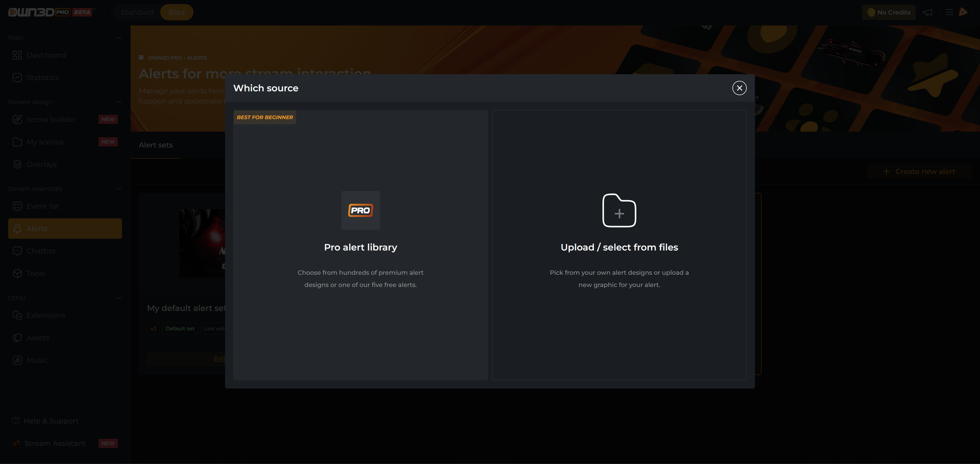Image resolution: width=980 pixels, height=464 pixels.
Task: Switch to Standard mode
Action: click(x=137, y=12)
